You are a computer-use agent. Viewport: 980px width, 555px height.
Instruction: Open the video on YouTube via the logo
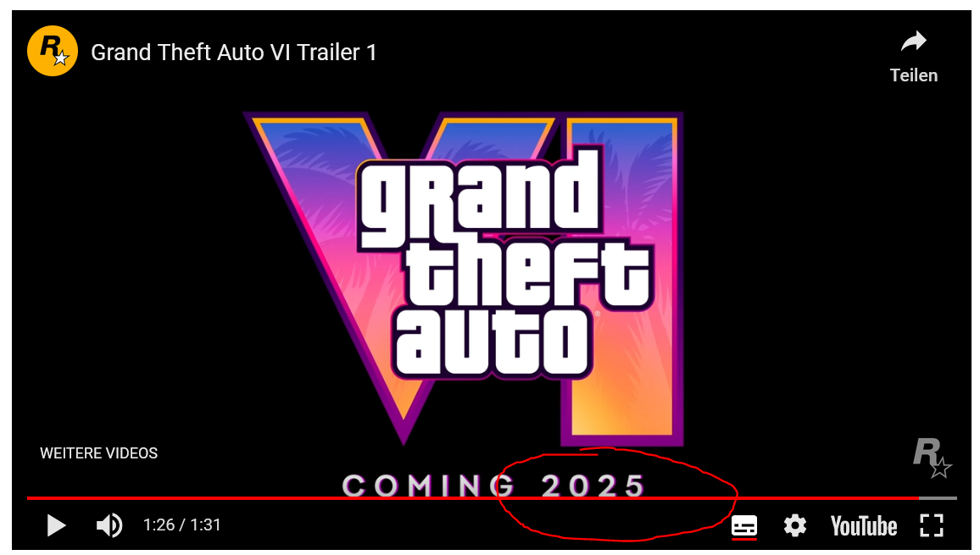[863, 526]
